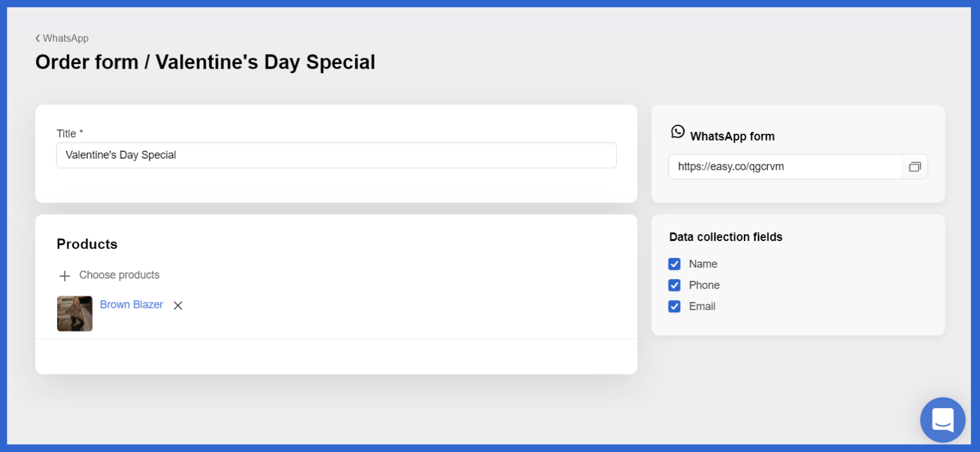Click the Choose products text
The width and height of the screenshot is (980, 452).
coord(119,275)
